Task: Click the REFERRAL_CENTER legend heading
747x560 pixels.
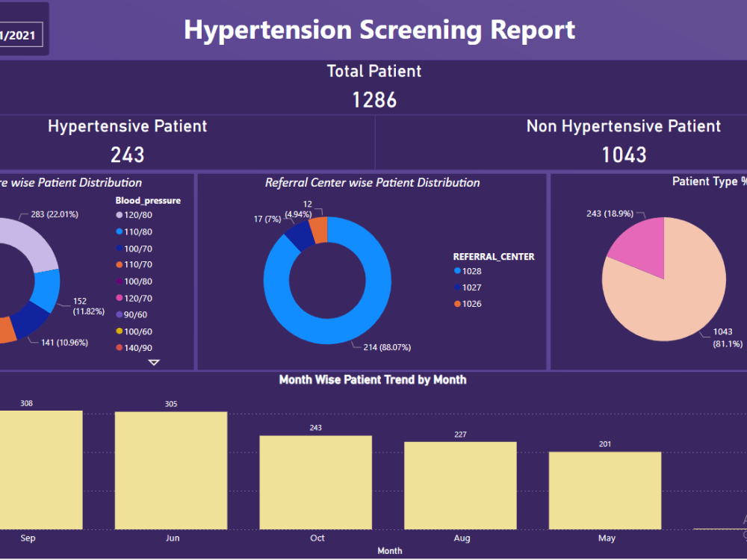Action: [x=494, y=257]
